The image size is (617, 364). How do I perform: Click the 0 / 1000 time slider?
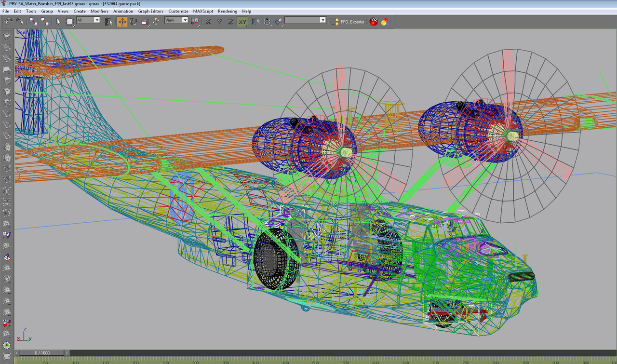point(42,353)
